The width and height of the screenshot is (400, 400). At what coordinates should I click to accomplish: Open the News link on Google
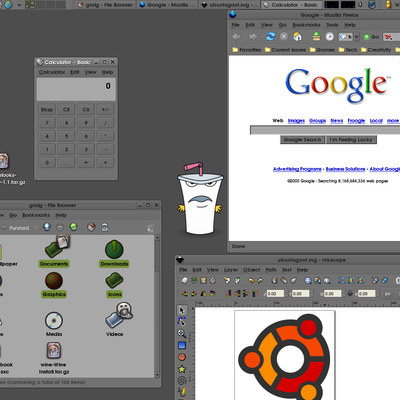pos(337,121)
